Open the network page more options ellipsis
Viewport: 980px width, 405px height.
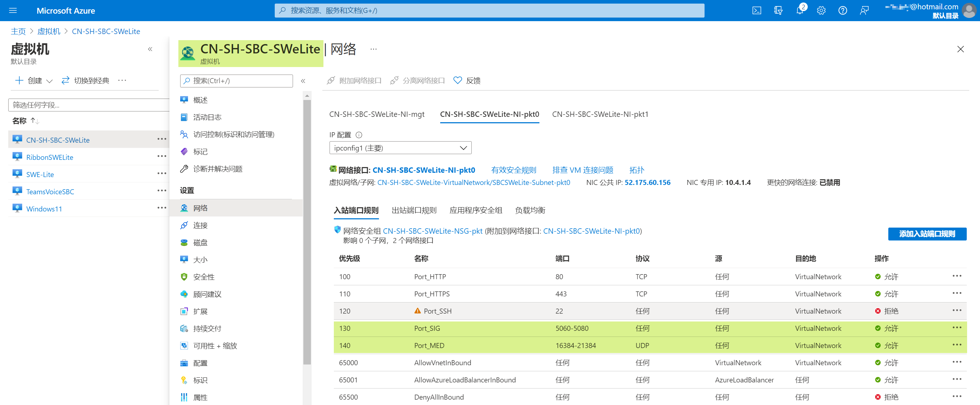pos(374,49)
